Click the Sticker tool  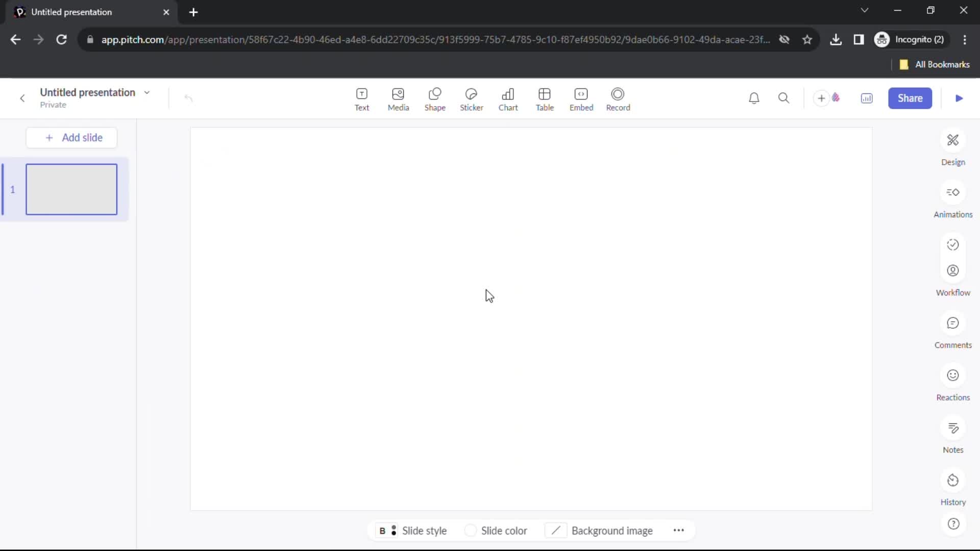click(472, 98)
